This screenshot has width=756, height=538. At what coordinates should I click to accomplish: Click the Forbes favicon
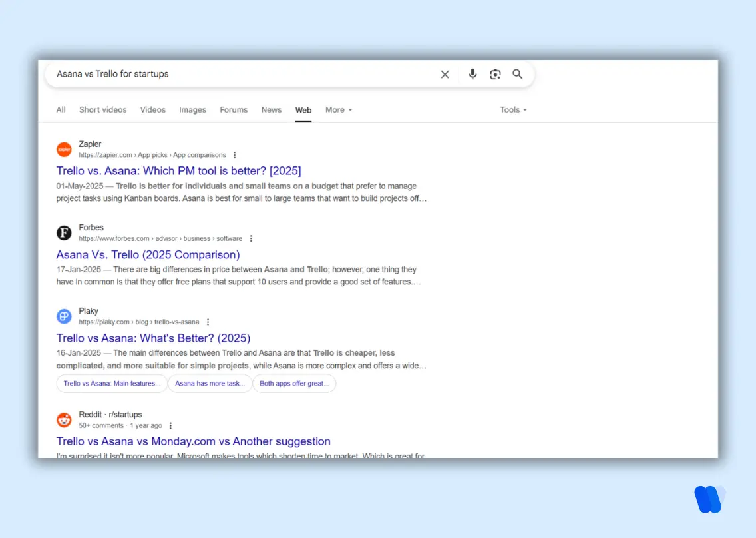click(x=64, y=233)
